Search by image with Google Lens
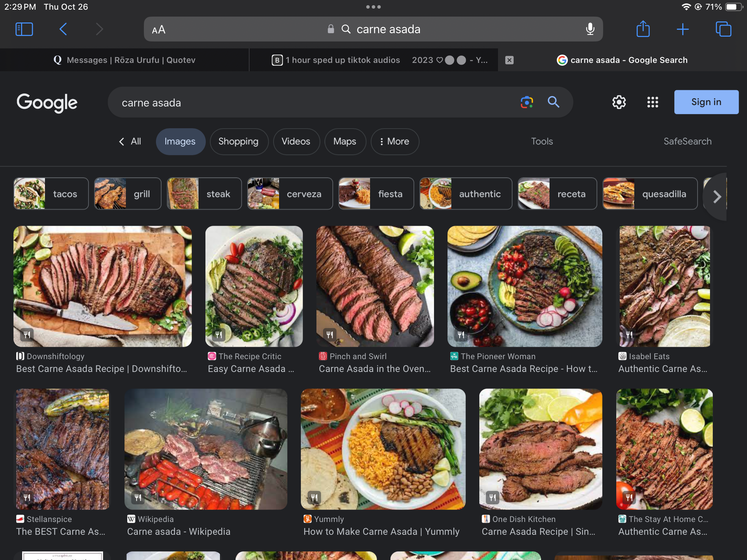The height and width of the screenshot is (560, 747). coord(527,102)
